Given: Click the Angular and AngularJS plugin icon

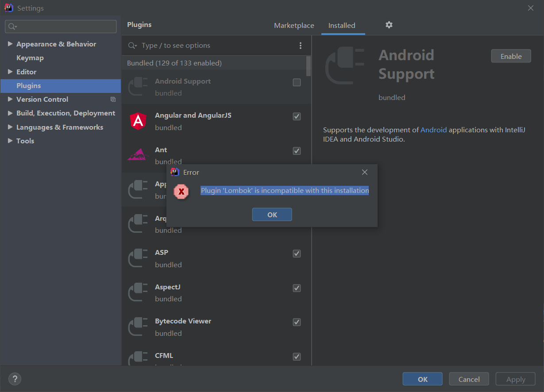Looking at the screenshot, I should click(x=138, y=121).
